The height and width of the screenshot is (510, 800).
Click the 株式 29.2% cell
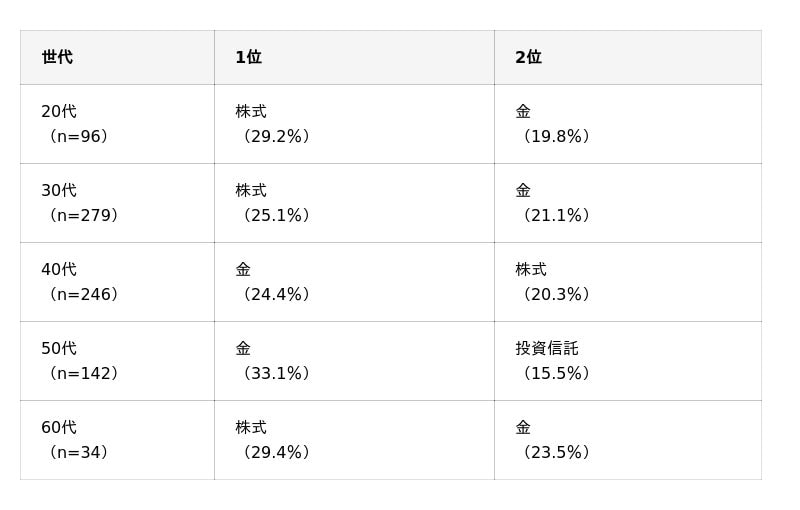272,124
